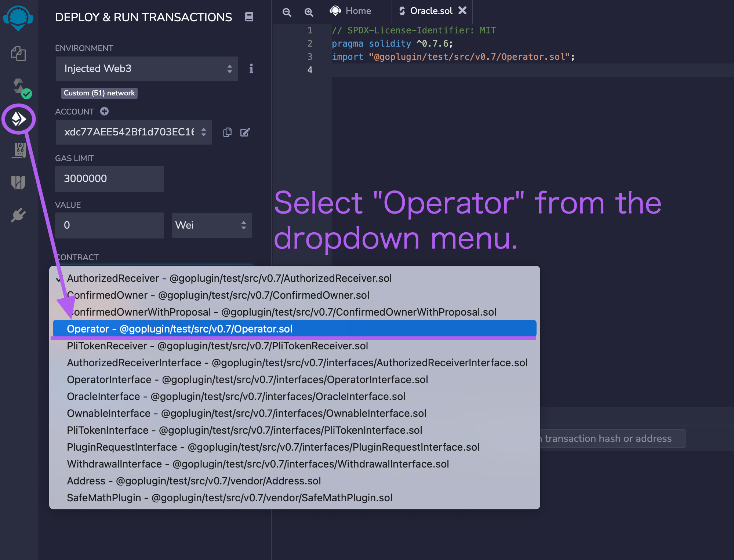
Task: Open Deploy & Run documentation via book icon
Action: tap(249, 17)
